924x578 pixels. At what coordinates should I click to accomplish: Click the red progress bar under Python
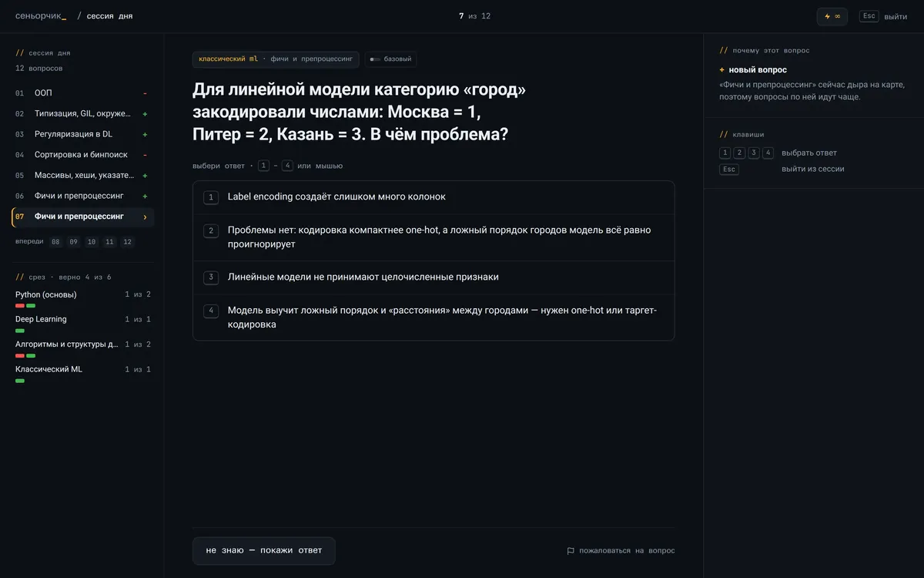[x=20, y=306]
